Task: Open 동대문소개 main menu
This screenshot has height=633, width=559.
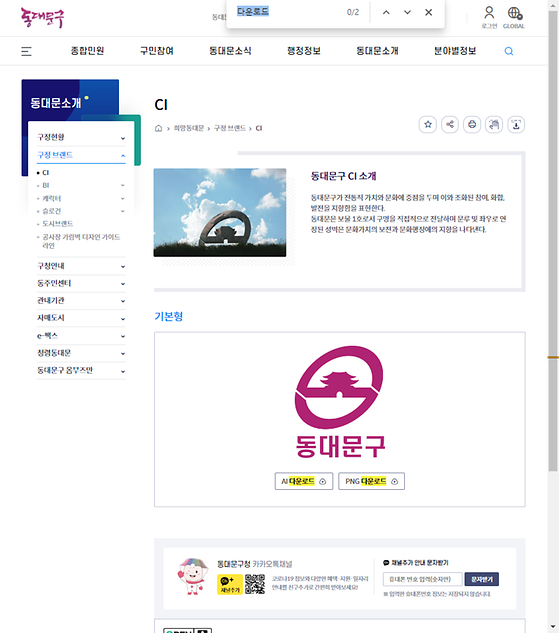Action: [377, 51]
